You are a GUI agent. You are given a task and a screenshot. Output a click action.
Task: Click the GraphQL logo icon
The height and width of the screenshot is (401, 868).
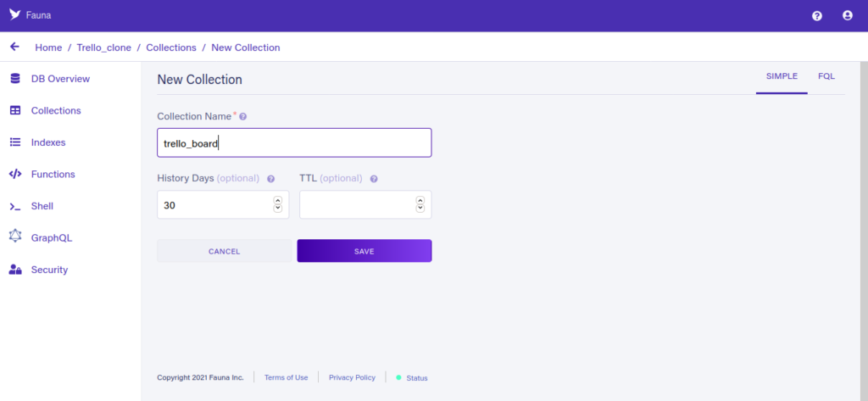click(15, 236)
